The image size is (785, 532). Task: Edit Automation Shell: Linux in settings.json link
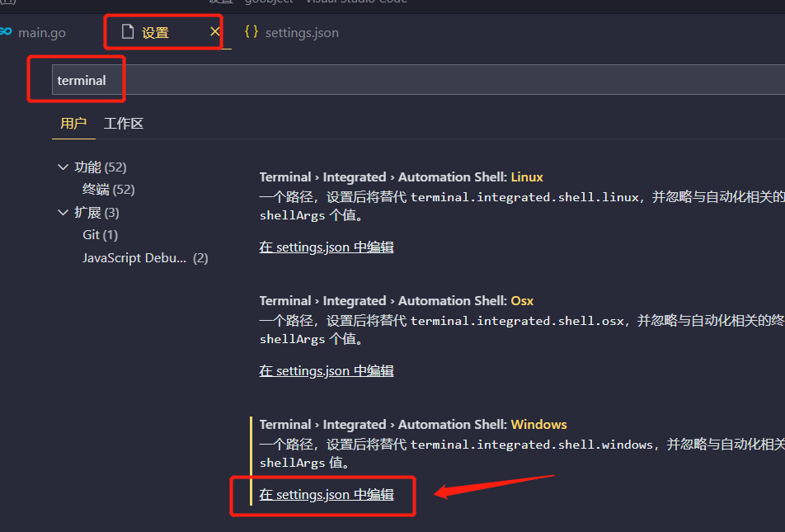pos(327,247)
